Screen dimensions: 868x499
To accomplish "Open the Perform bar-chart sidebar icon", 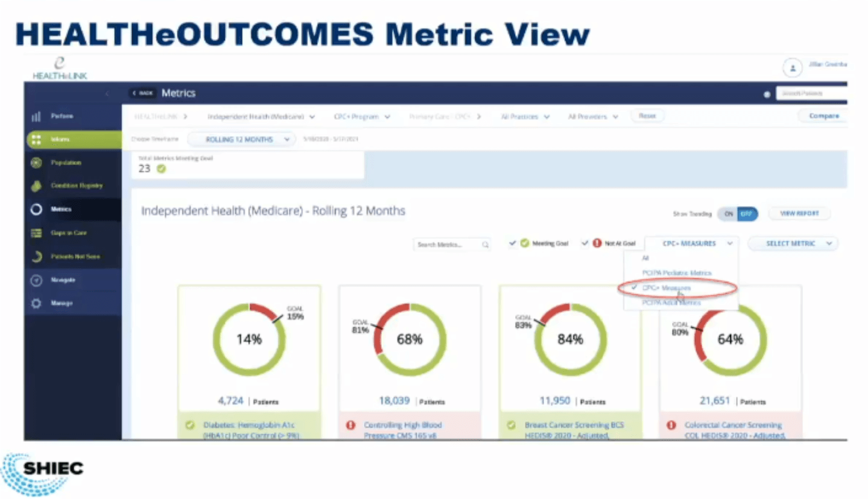I will [36, 116].
